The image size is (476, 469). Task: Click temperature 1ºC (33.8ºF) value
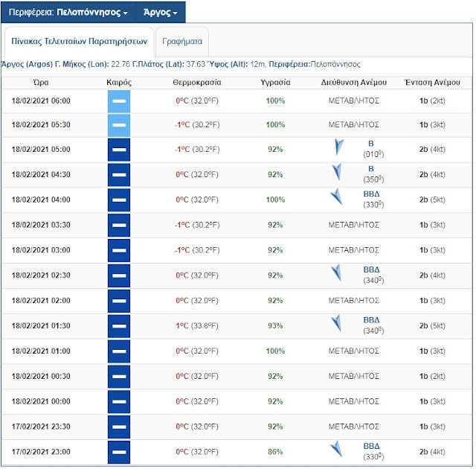197,326
